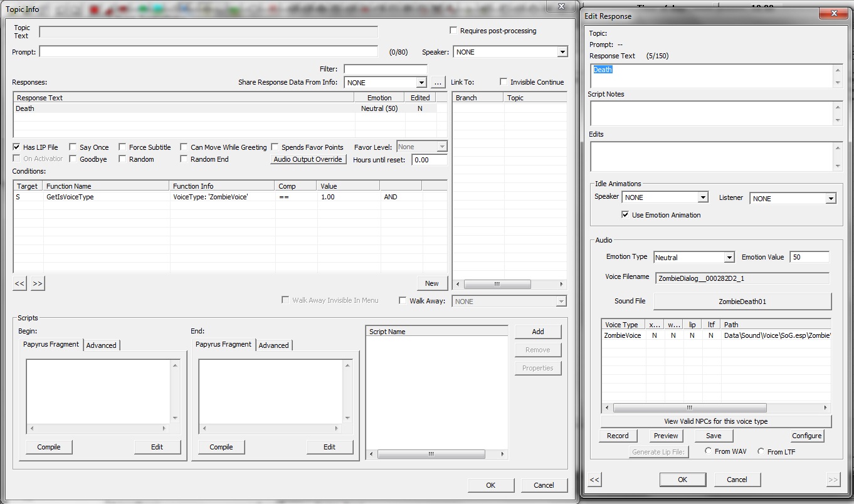Enable the Say Once checkbox
Image resolution: width=854 pixels, height=504 pixels.
73,147
